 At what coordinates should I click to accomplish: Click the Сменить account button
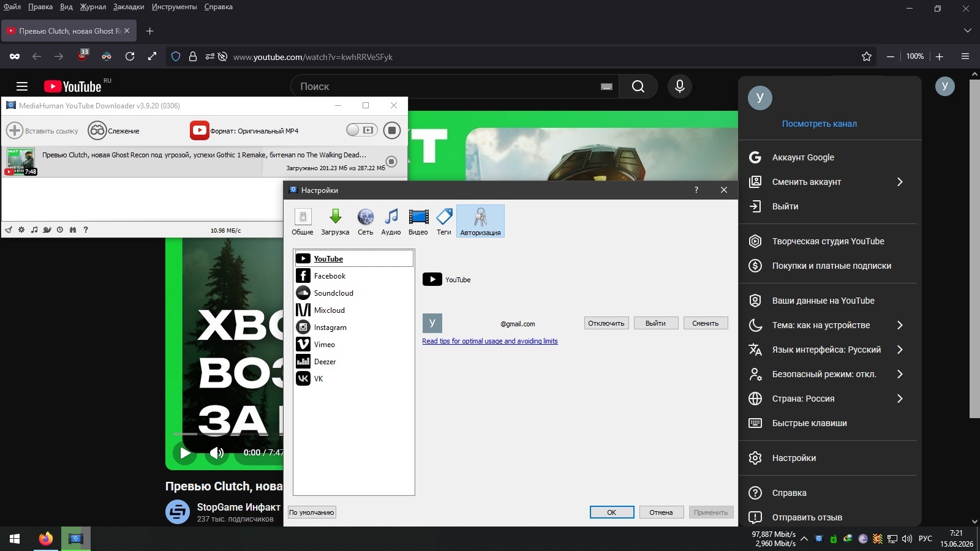tap(706, 323)
